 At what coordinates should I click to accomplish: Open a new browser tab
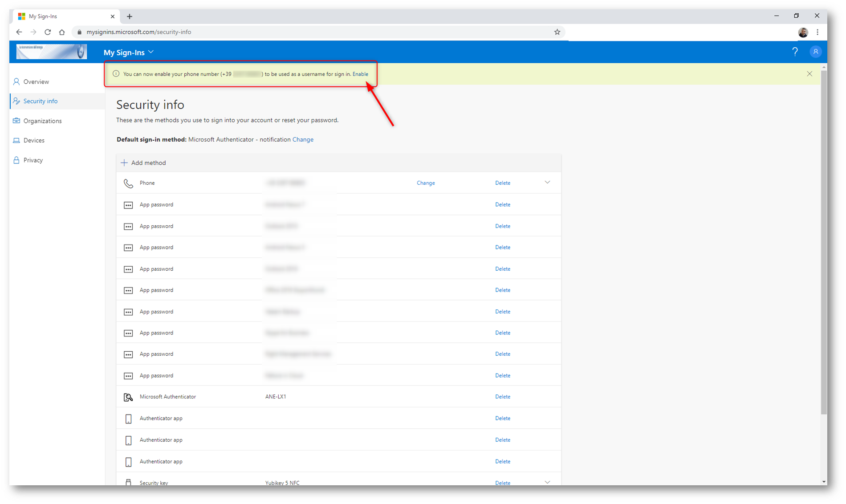pyautogui.click(x=130, y=16)
